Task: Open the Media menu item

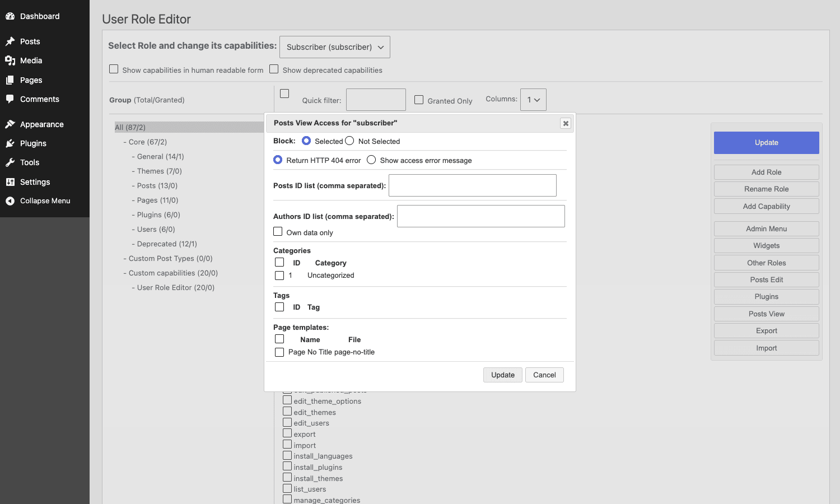Action: click(45, 60)
